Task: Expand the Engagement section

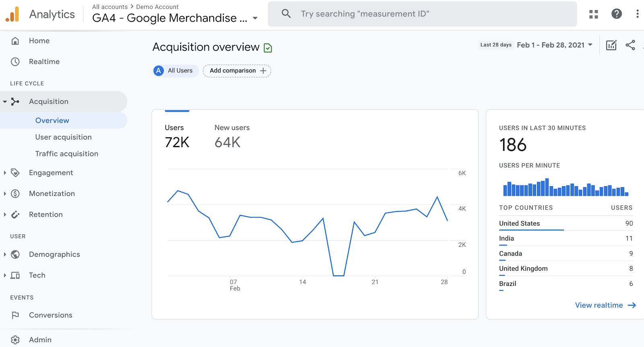Action: tap(5, 173)
